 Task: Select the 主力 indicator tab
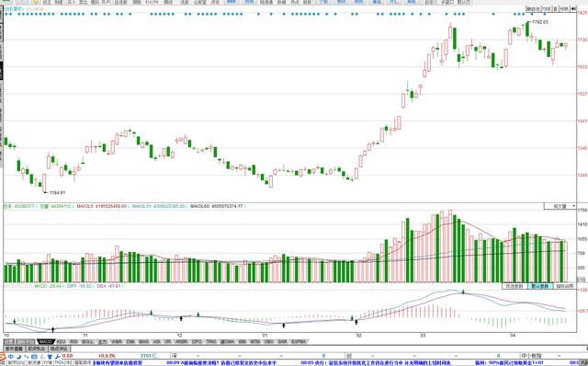[x=102, y=341]
